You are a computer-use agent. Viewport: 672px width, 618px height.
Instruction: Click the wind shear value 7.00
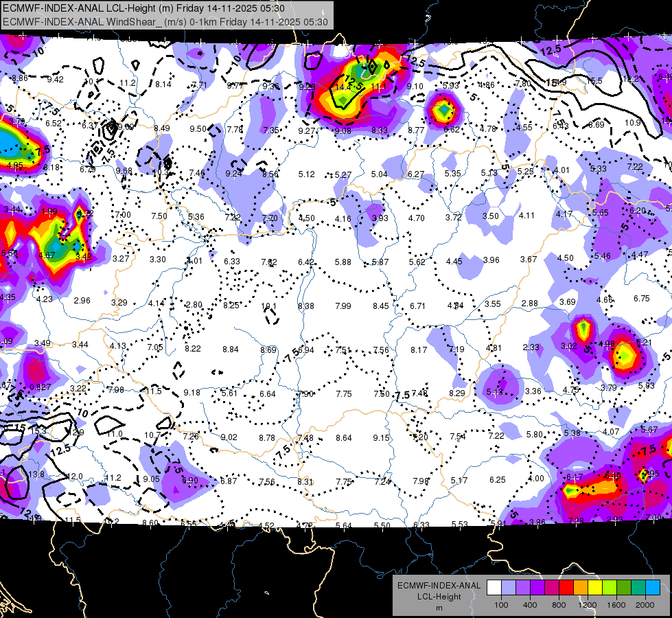click(x=123, y=214)
